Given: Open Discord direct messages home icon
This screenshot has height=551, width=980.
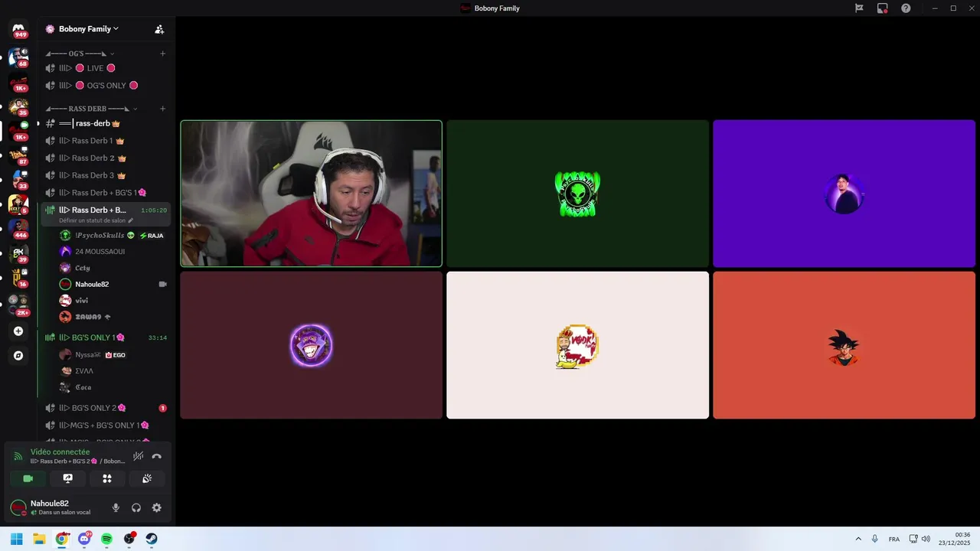Looking at the screenshot, I should click(x=18, y=28).
